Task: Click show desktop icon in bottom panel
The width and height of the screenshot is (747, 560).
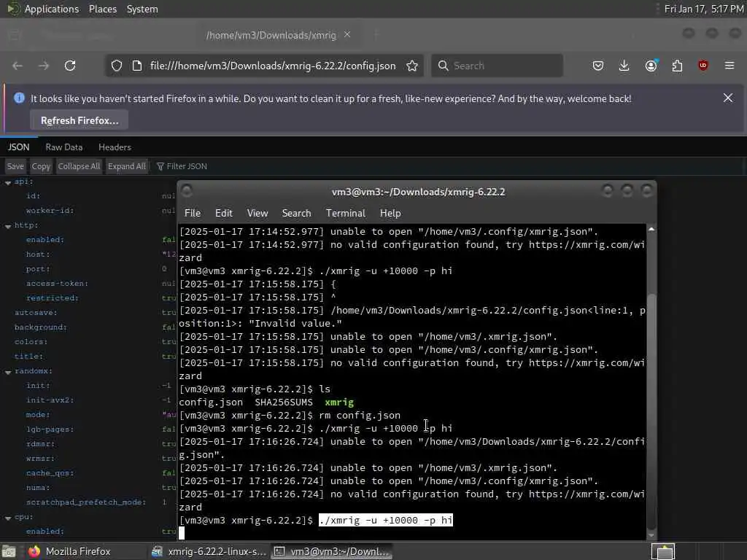Action: (x=9, y=551)
